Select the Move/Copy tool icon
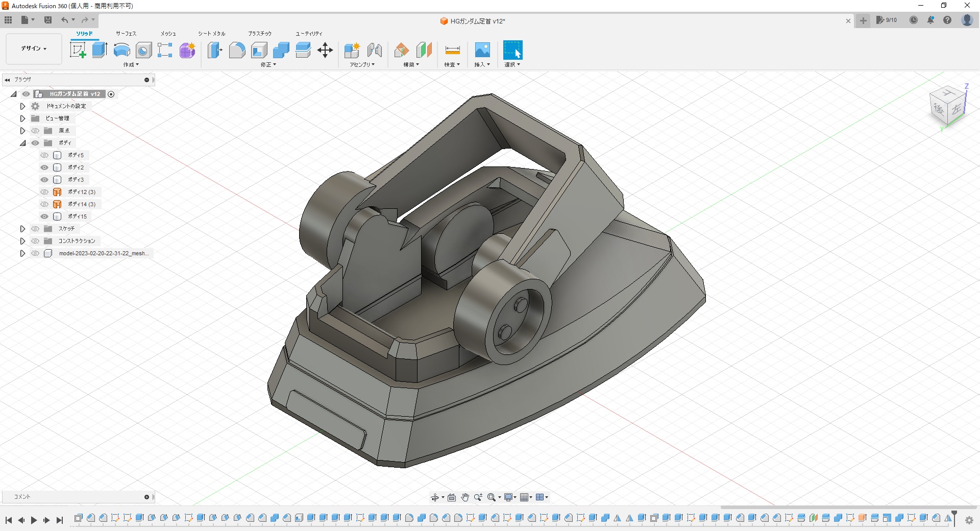 coord(325,50)
